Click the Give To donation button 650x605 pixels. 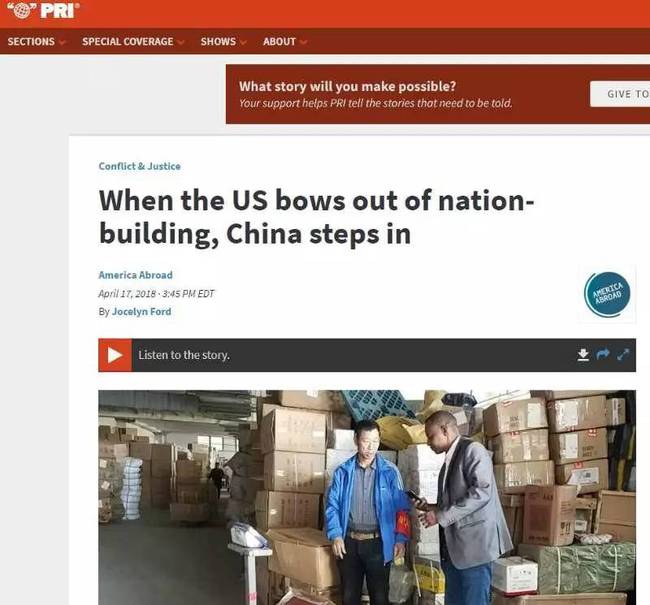[620, 94]
